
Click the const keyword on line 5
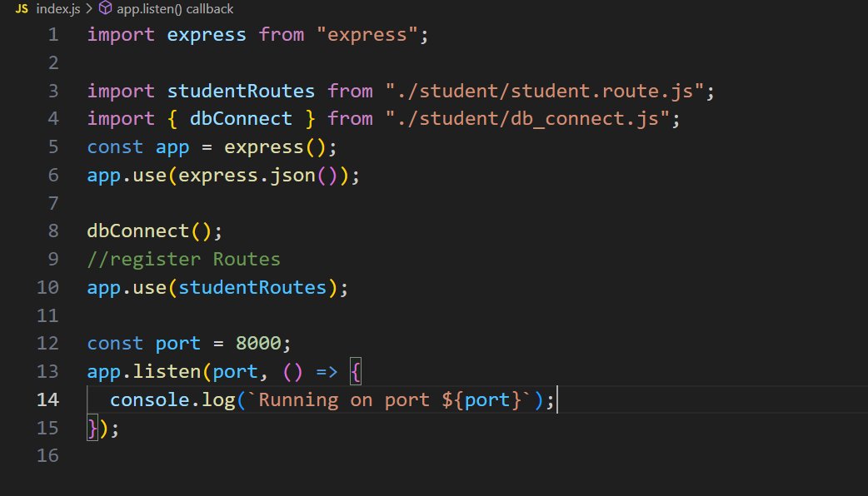tap(115, 147)
